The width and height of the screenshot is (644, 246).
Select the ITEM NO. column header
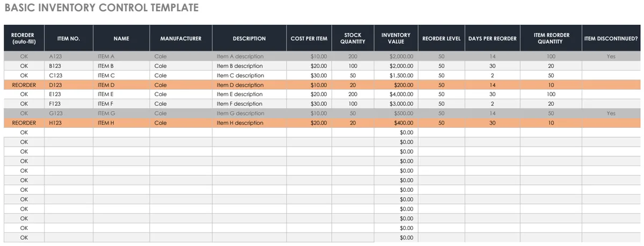[x=69, y=38]
